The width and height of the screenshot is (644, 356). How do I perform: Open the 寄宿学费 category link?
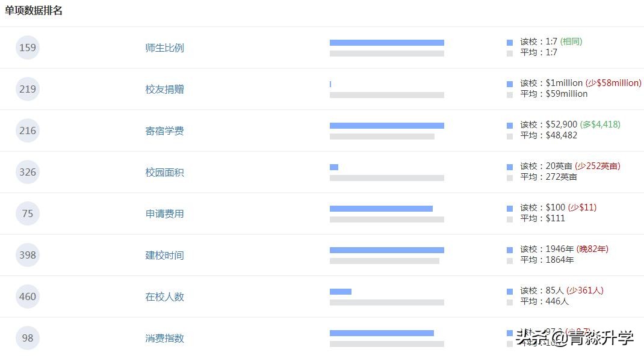(164, 130)
